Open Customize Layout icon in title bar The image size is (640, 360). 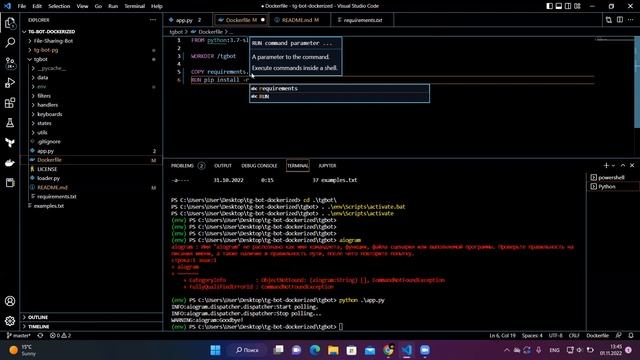click(x=577, y=6)
